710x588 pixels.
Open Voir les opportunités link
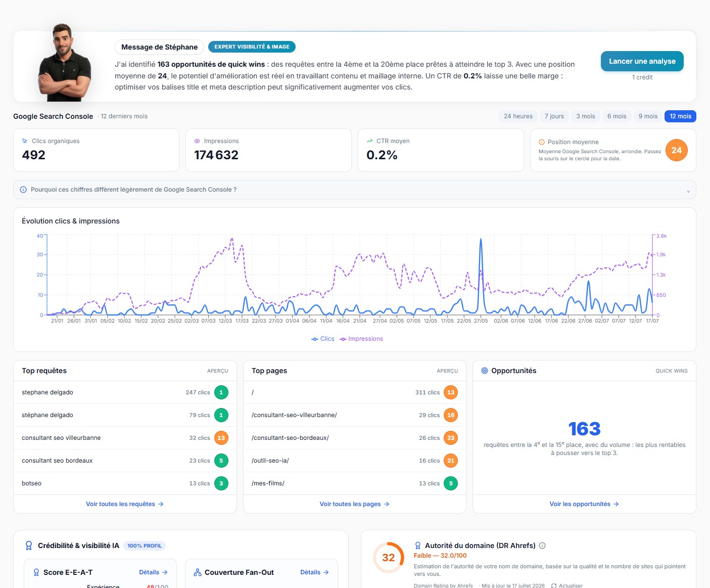pos(584,504)
